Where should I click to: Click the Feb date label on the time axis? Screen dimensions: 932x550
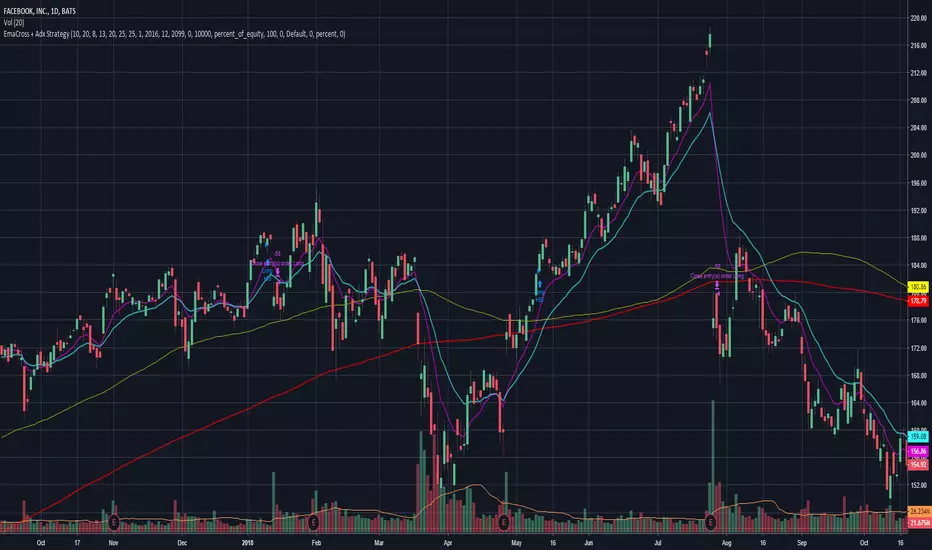point(316,542)
